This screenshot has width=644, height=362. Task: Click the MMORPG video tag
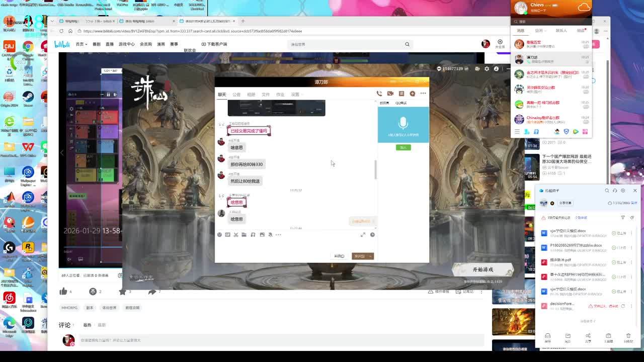(x=69, y=308)
